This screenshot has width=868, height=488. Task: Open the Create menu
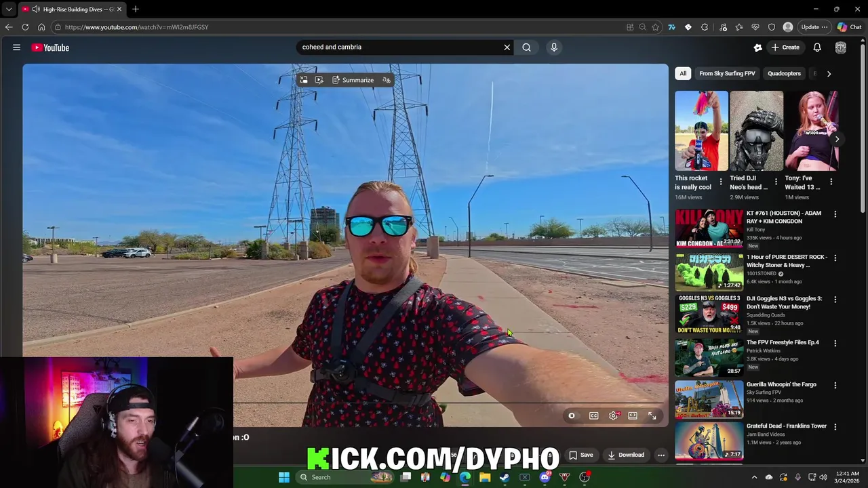click(x=785, y=47)
